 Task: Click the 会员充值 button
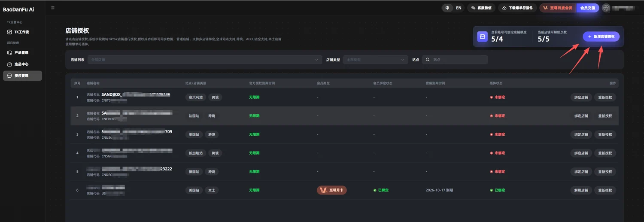click(588, 8)
